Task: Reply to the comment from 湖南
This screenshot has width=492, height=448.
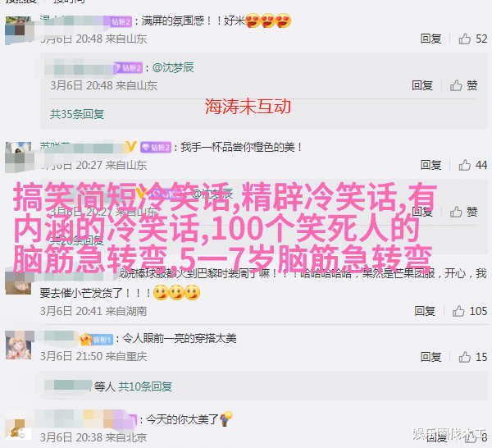Action: tap(425, 311)
